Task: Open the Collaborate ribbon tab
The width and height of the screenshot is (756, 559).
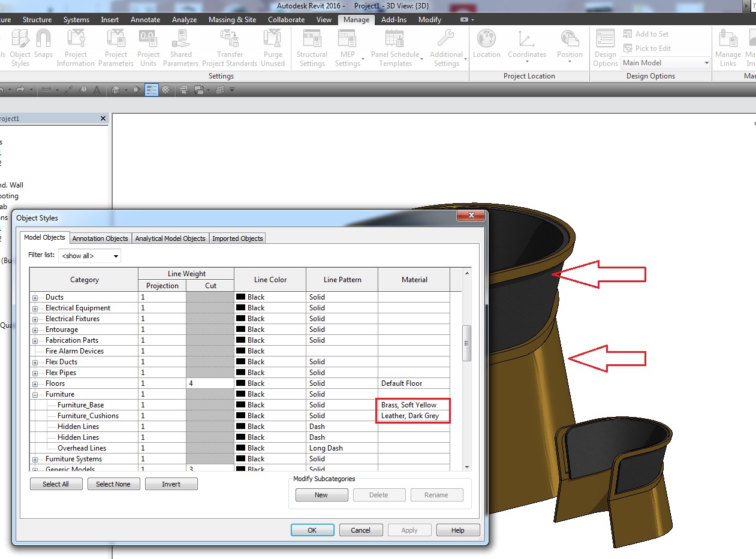Action: (x=286, y=20)
